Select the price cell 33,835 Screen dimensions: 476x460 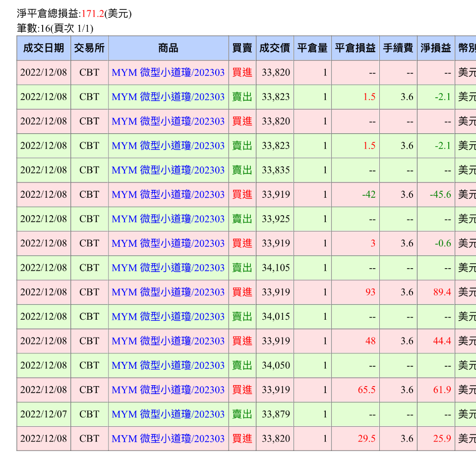coord(276,170)
